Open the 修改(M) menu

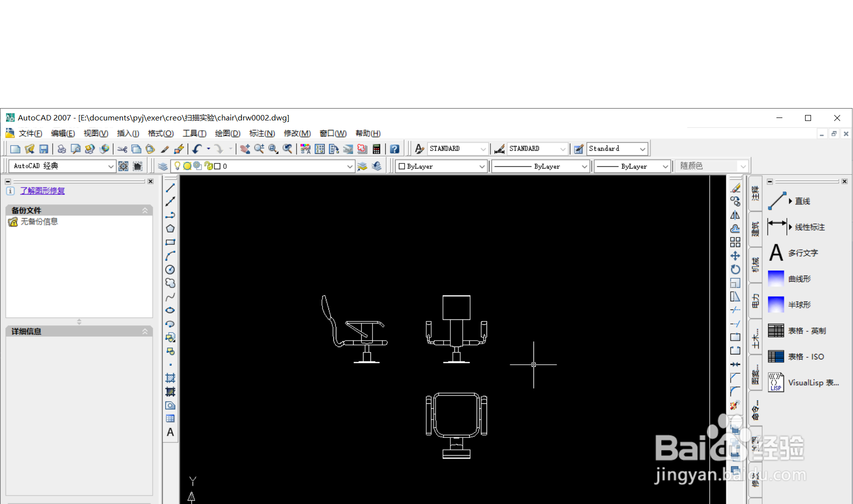click(297, 133)
